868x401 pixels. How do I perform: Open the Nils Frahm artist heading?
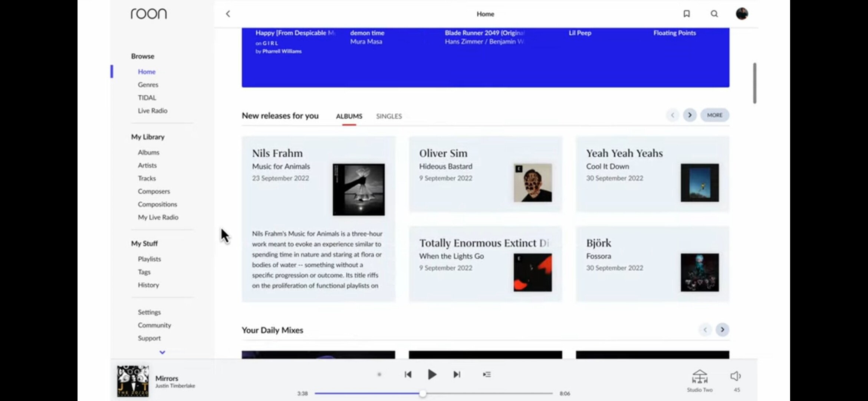(x=277, y=153)
